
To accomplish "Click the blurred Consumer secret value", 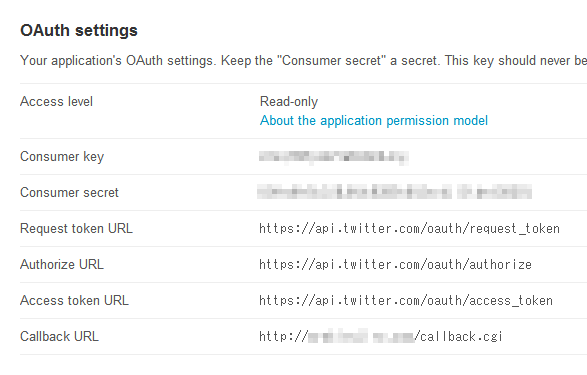I will click(x=394, y=192).
